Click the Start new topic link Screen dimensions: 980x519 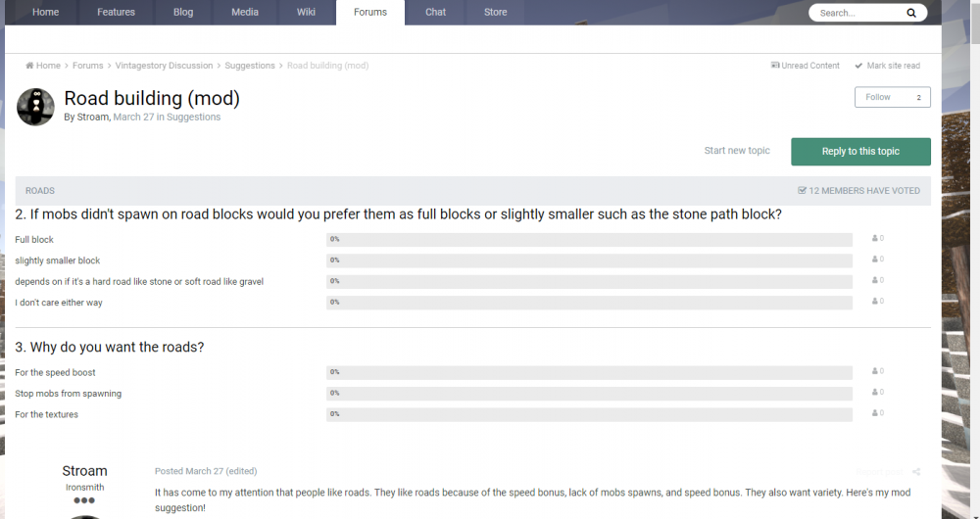[x=737, y=151]
